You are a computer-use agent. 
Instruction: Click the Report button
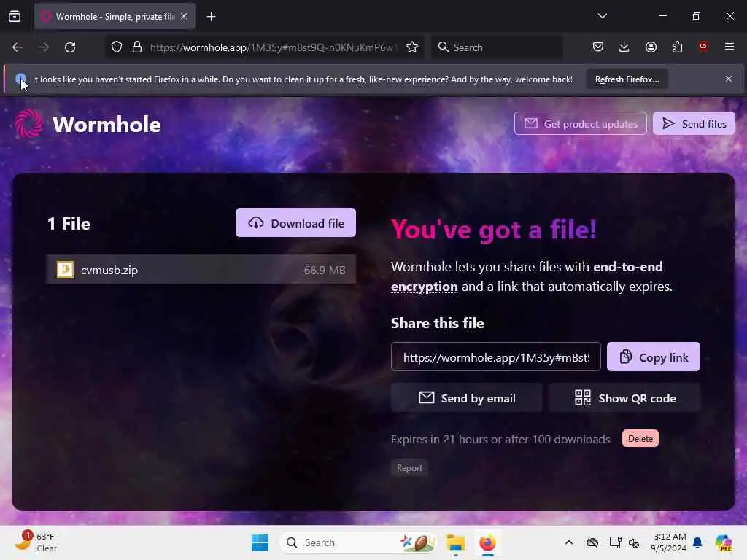coord(409,468)
